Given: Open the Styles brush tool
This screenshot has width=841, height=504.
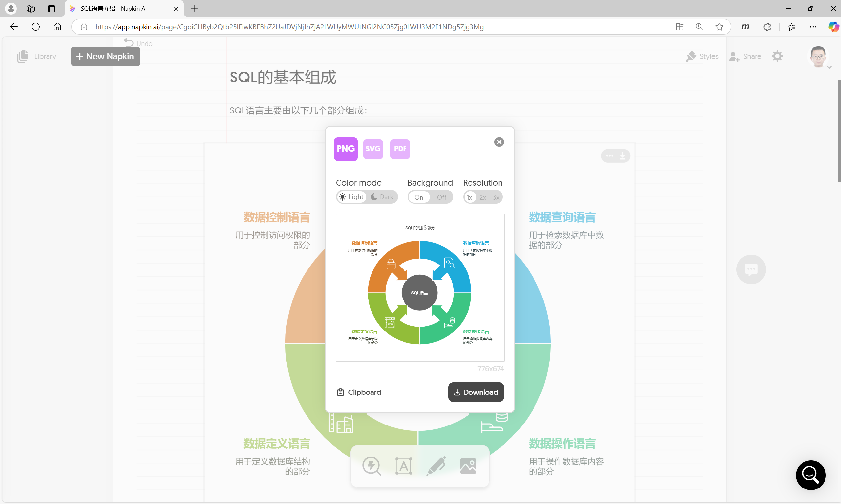Looking at the screenshot, I should click(702, 56).
